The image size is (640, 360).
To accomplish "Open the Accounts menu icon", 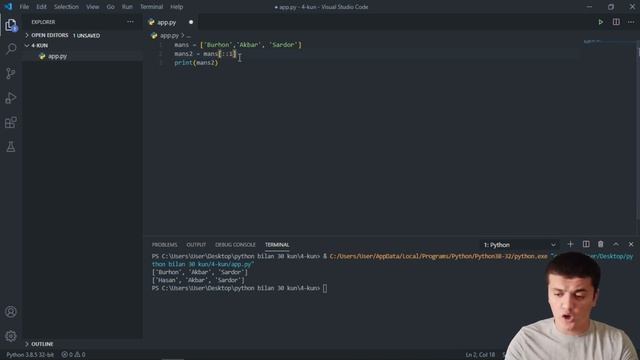I will (11, 312).
